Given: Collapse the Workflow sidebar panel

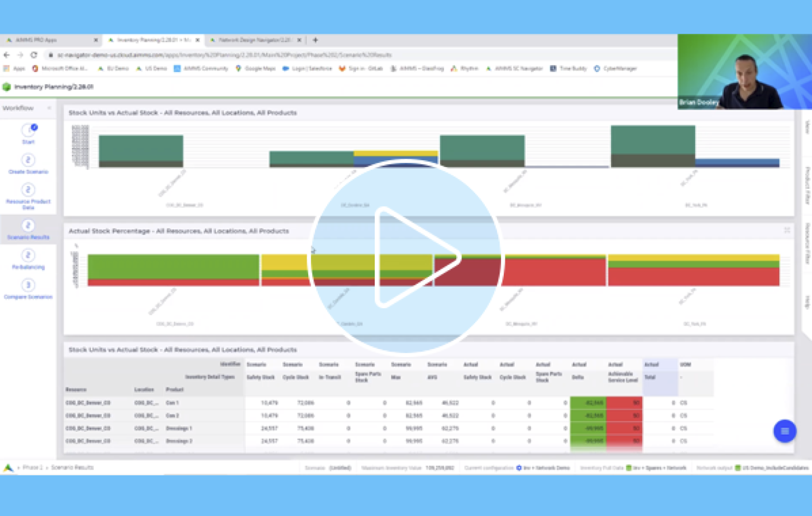Looking at the screenshot, I should click(48, 108).
